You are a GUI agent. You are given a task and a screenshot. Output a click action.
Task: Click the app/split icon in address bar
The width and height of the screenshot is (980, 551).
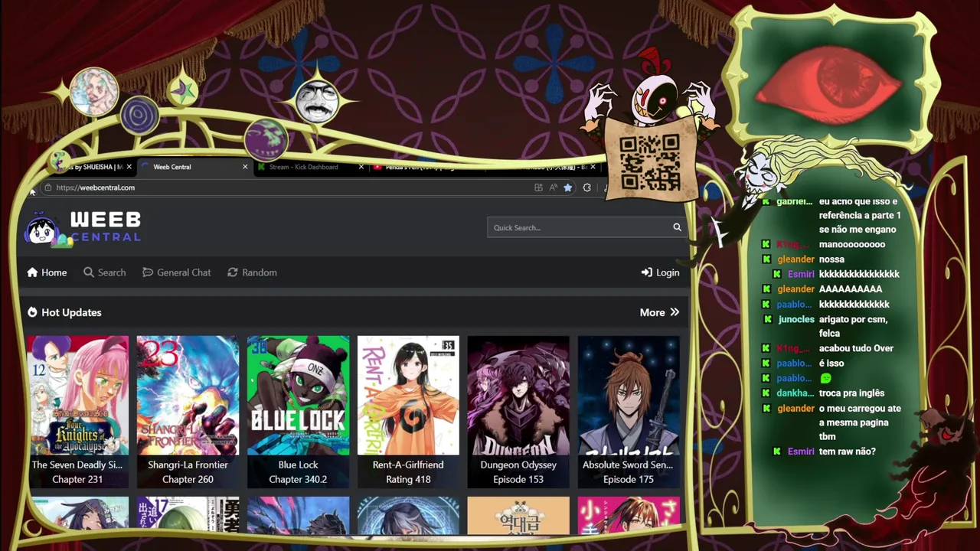pos(538,187)
